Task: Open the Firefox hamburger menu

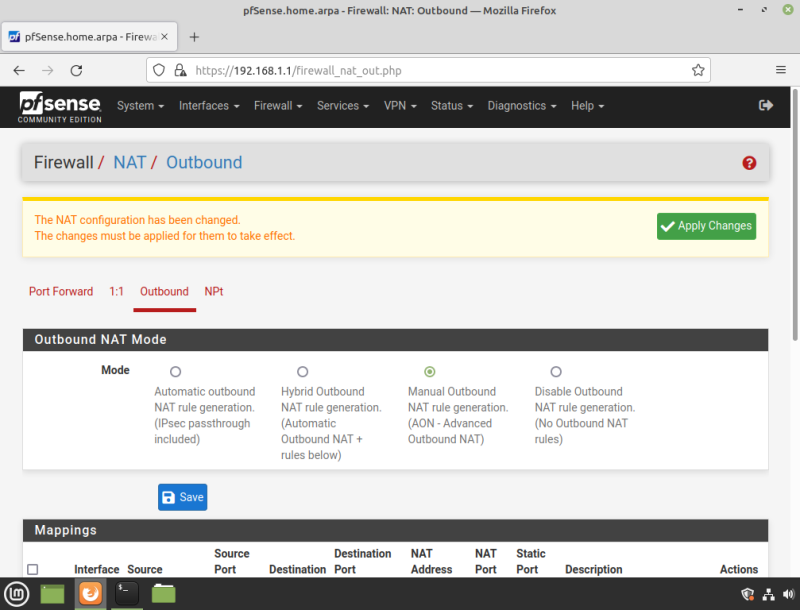Action: tap(781, 70)
